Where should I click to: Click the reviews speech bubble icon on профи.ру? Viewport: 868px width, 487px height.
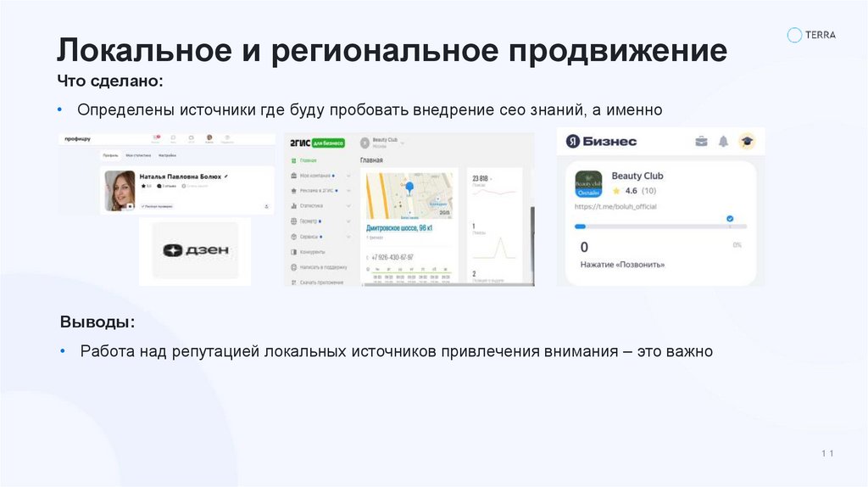(x=159, y=186)
